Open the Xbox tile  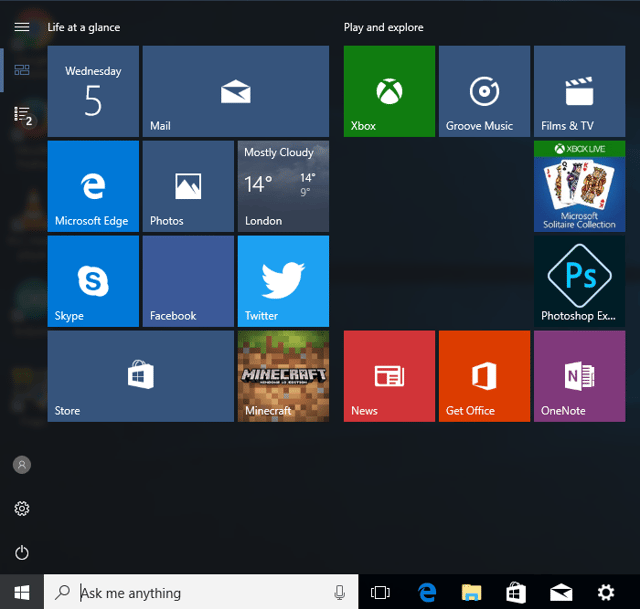pyautogui.click(x=389, y=91)
